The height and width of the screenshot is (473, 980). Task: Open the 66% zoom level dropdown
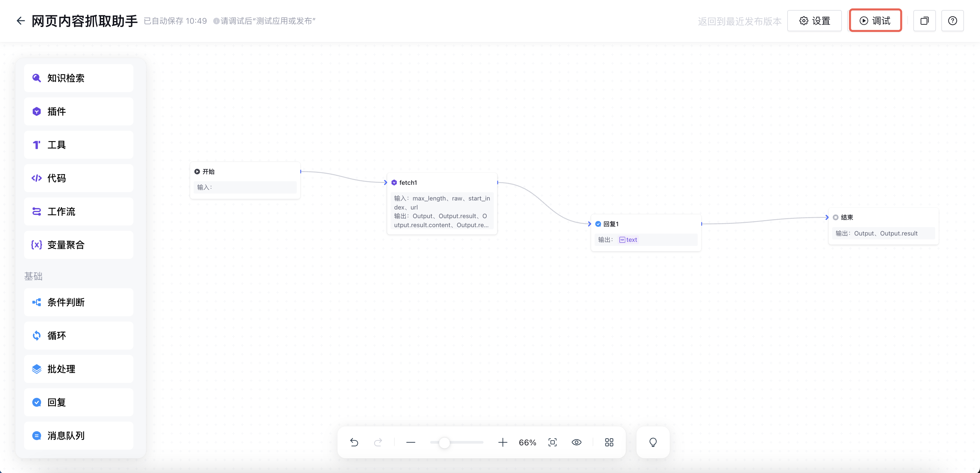pos(527,442)
